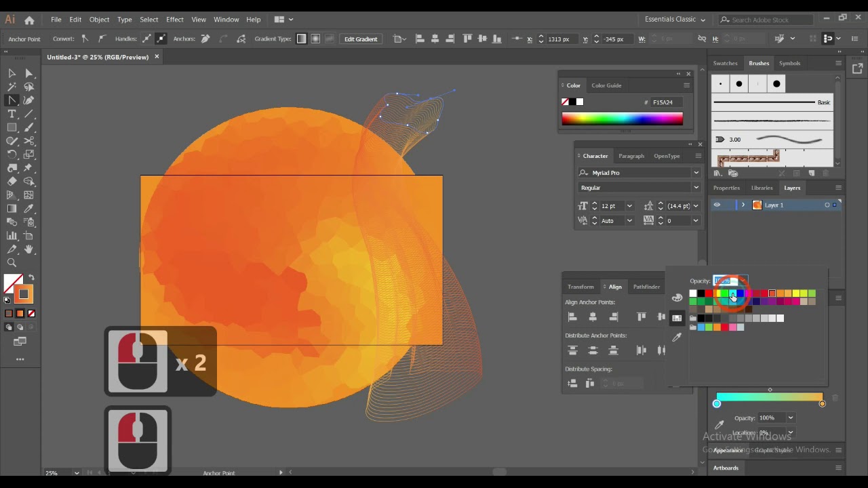The height and width of the screenshot is (488, 868).
Task: Set fill mode to None
Action: pos(31,314)
